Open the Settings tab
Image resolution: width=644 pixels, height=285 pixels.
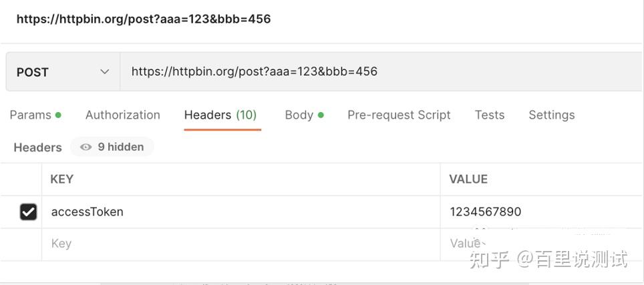551,115
